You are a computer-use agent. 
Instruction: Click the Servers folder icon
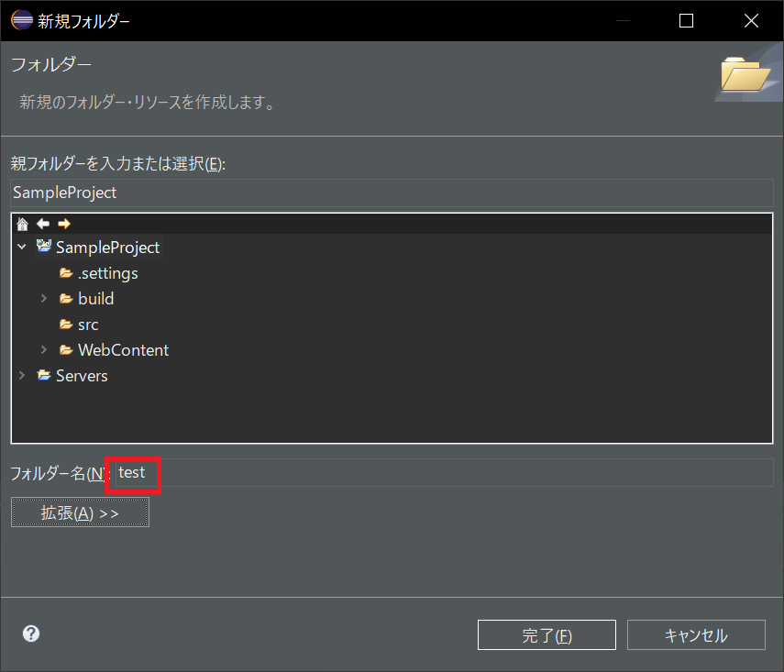pos(43,375)
